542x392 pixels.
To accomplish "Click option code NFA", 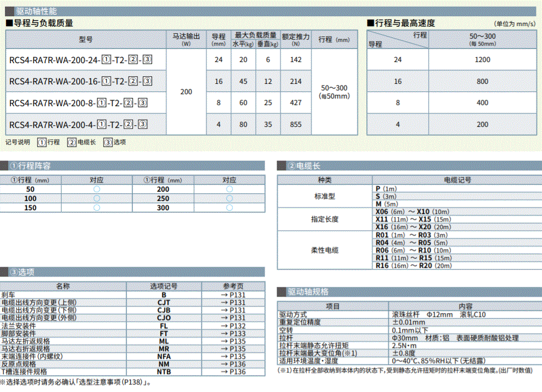I will [163, 357].
